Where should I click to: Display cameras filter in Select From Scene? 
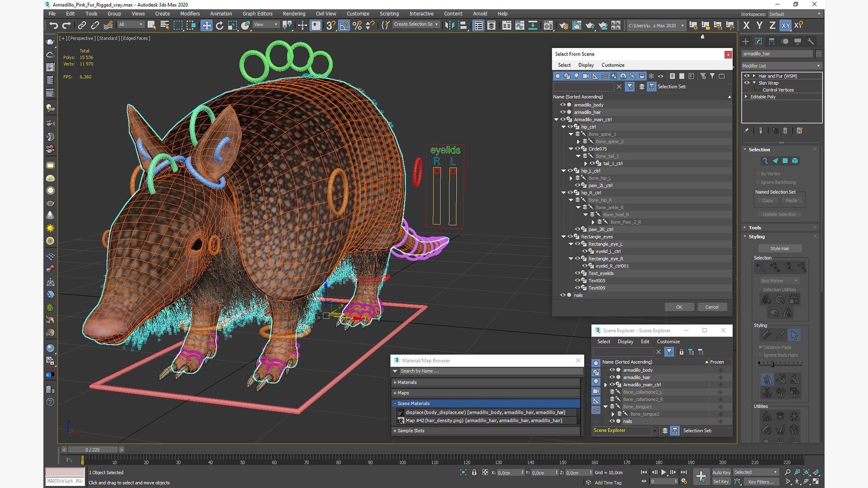click(586, 76)
